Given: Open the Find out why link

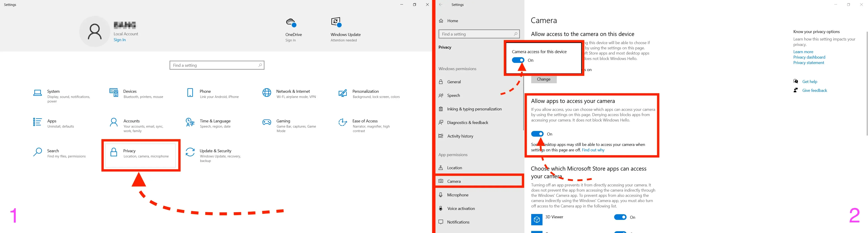Looking at the screenshot, I should coord(593,150).
